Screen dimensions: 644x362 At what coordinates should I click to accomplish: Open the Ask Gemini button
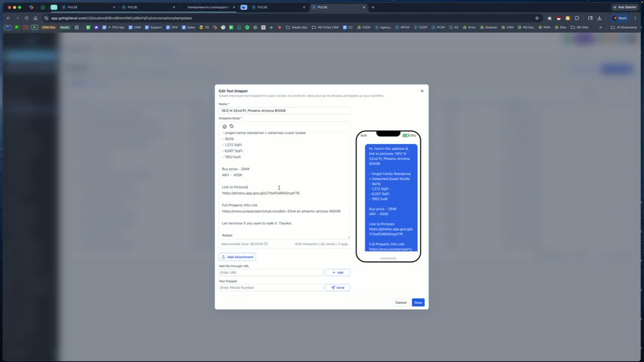[625, 7]
